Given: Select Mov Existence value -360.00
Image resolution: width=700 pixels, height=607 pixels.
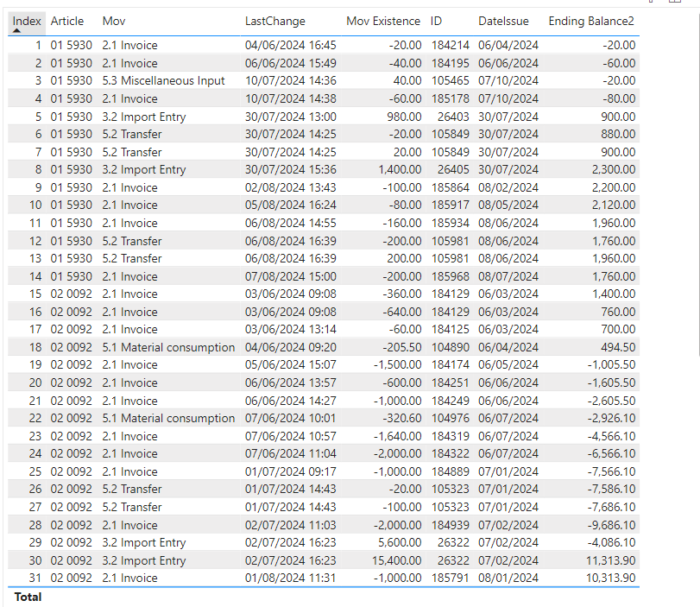Looking at the screenshot, I should 401,294.
